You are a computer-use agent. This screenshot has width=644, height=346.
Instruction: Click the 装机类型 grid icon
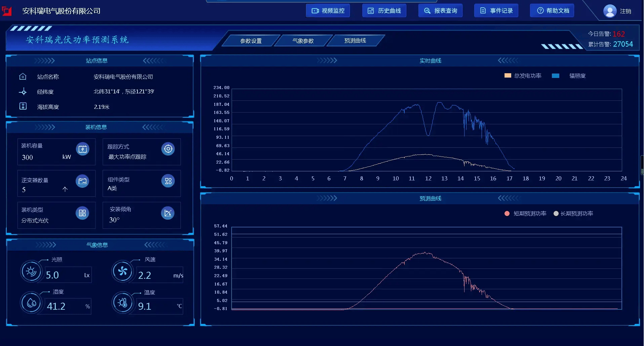(82, 213)
